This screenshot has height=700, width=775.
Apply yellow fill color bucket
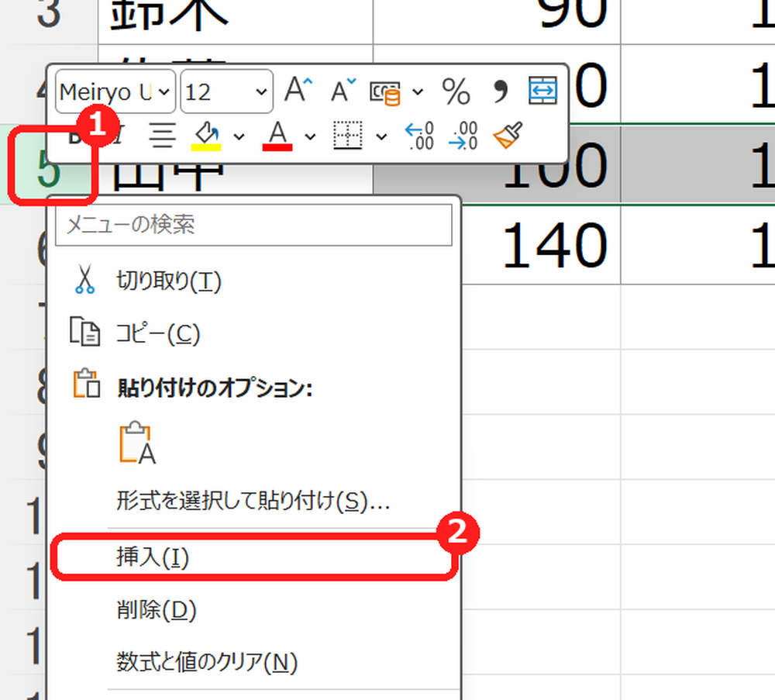click(206, 136)
